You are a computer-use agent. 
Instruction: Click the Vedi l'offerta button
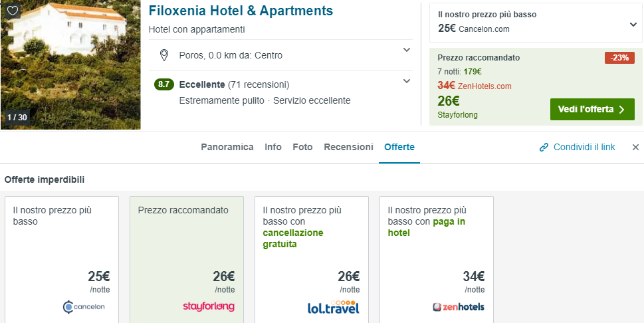click(592, 109)
